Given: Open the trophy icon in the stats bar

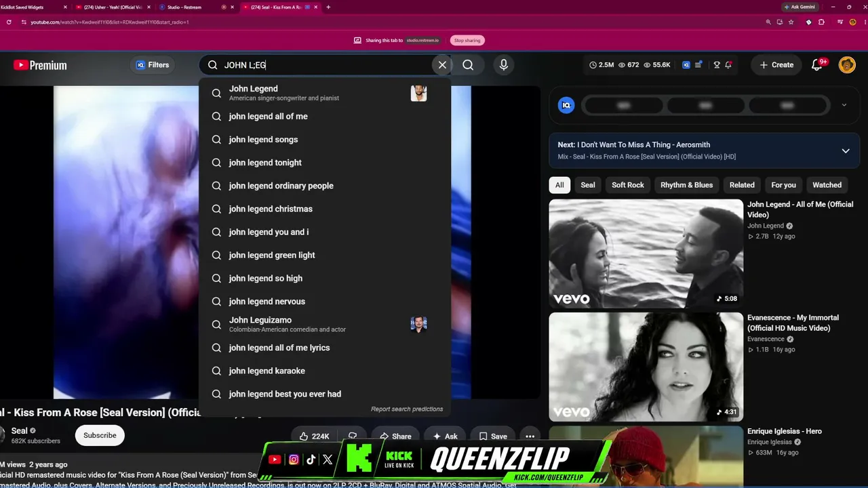Looking at the screenshot, I should pos(717,65).
